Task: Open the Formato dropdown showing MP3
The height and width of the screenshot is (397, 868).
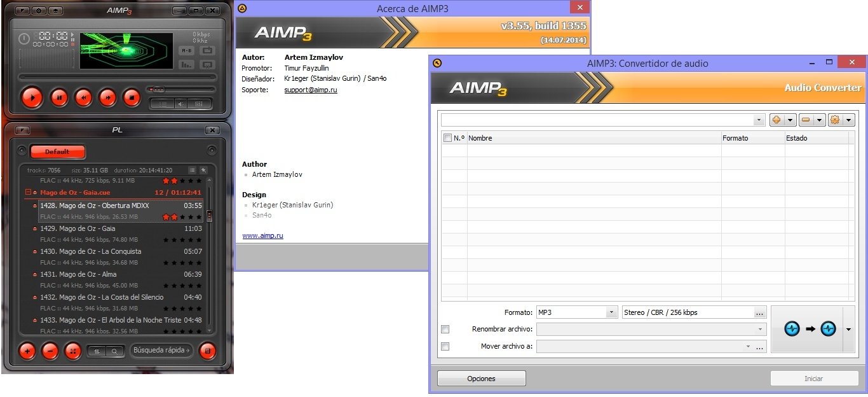Action: point(612,312)
